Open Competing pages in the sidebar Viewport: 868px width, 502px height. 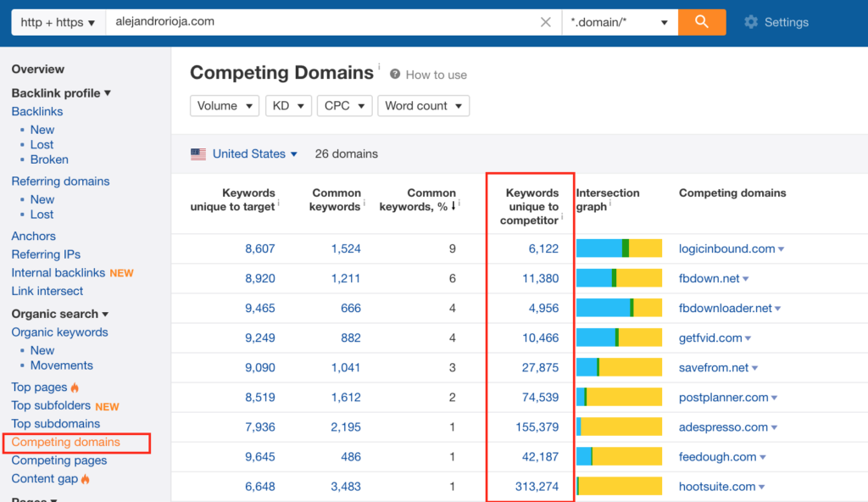[x=59, y=460]
